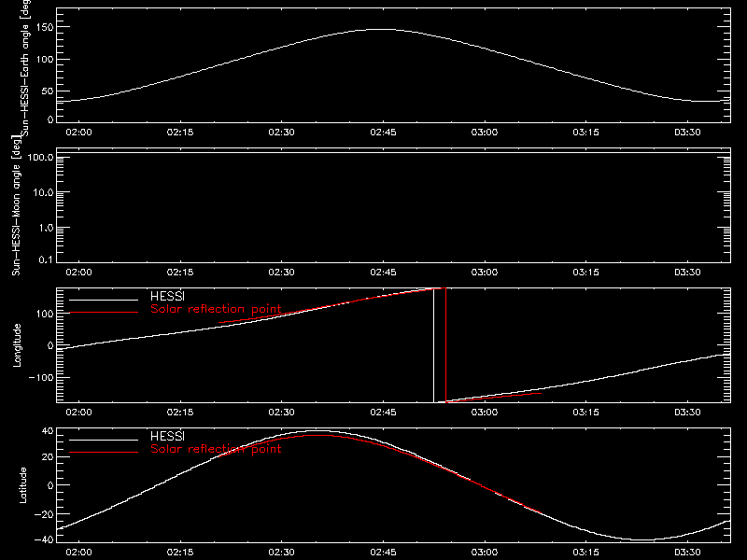Viewport: 747px width, 560px height.
Task: Click the -40 tick on Latitude axis
Action: pos(44,539)
